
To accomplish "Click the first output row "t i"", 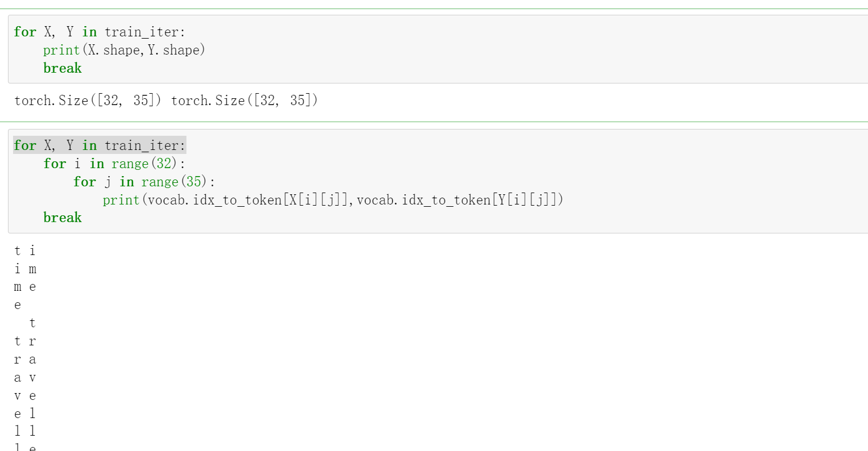I will (25, 250).
